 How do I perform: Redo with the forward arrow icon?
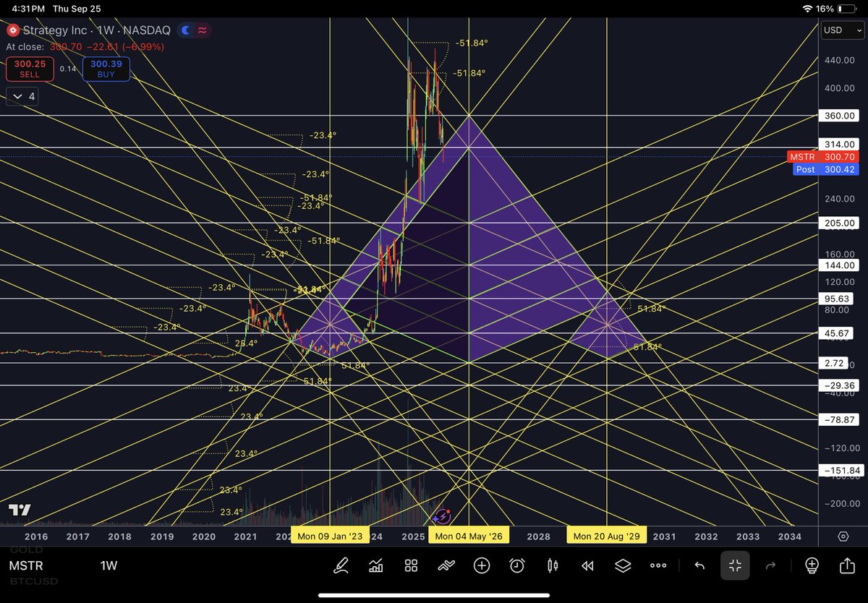click(x=770, y=565)
